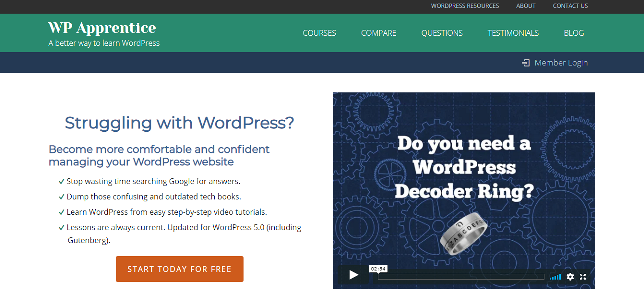Click 'Lessons are always current' text

pyautogui.click(x=184, y=234)
